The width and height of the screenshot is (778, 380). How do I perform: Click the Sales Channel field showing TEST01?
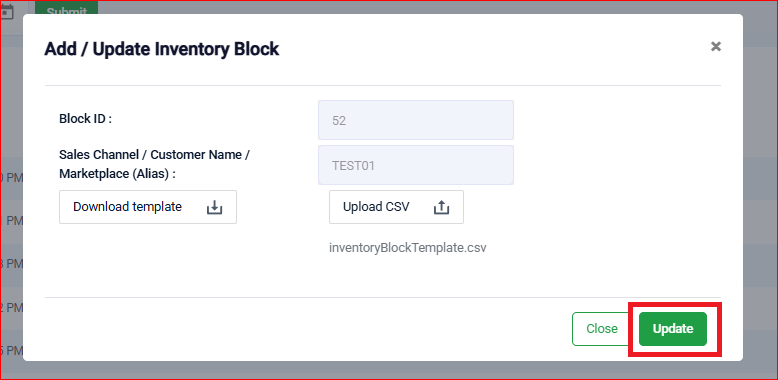click(416, 165)
